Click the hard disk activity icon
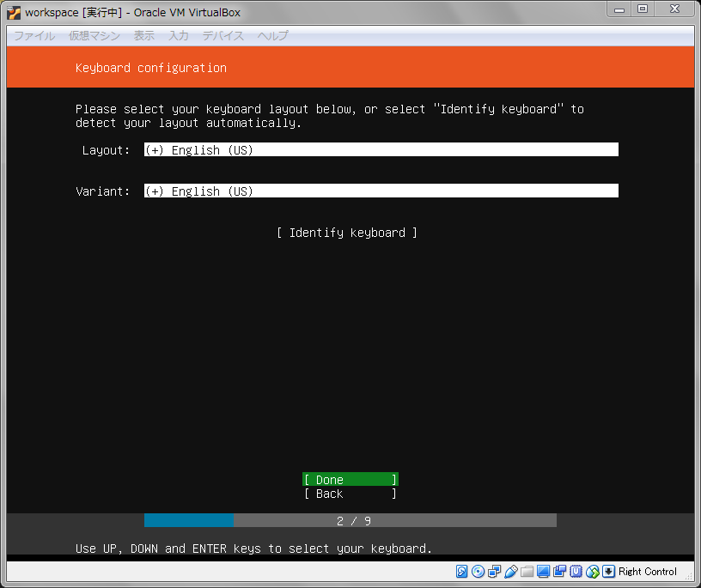Viewport: 701px width, 588px height. [x=461, y=571]
